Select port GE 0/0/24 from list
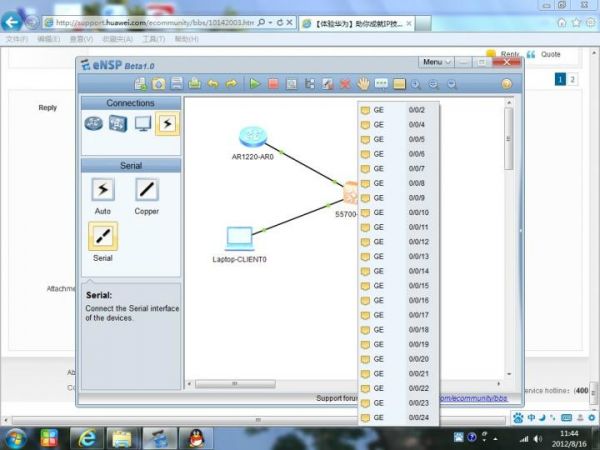This screenshot has height=450, width=600. pyautogui.click(x=398, y=417)
